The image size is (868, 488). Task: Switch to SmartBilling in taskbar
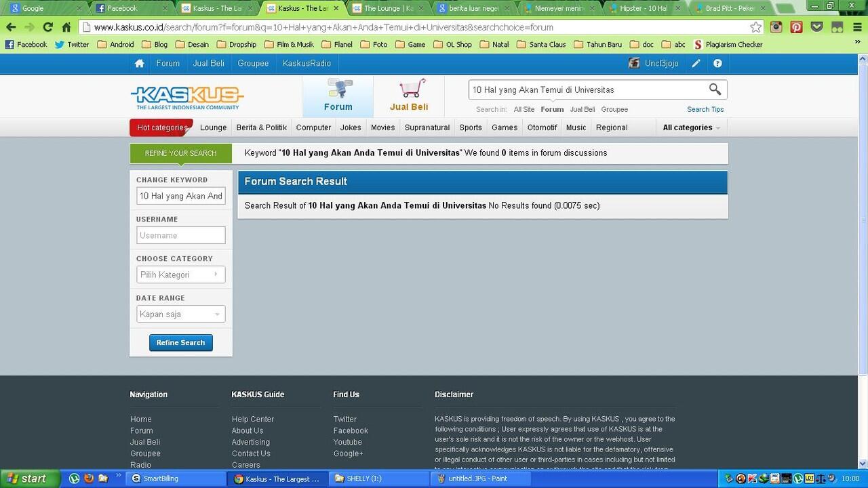(x=176, y=479)
